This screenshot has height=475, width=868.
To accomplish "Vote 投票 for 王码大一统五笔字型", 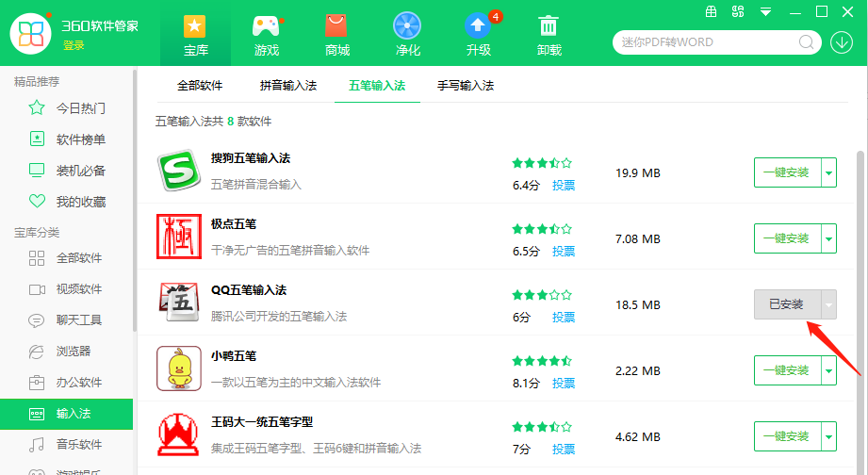I will pos(564,449).
